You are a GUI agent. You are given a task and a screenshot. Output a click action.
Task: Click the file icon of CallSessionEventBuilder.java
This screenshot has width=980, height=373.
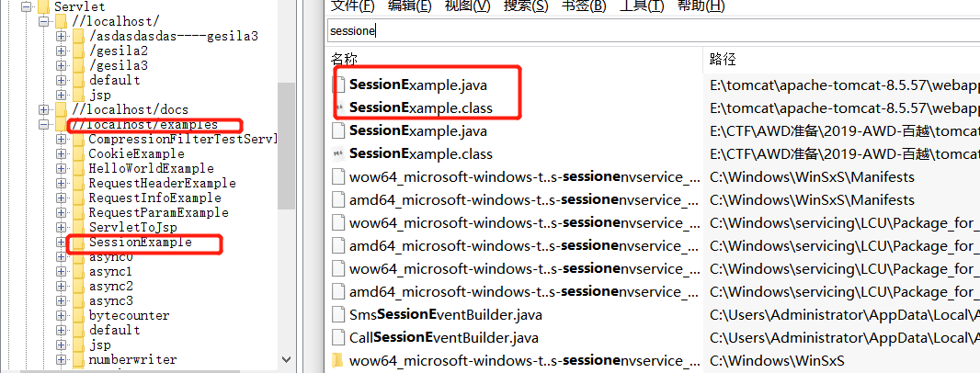click(338, 338)
